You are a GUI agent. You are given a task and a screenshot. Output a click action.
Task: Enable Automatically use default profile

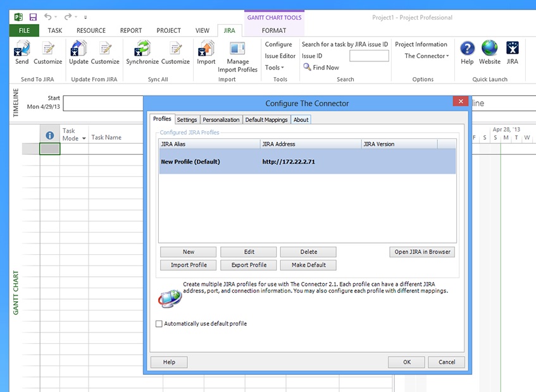159,324
